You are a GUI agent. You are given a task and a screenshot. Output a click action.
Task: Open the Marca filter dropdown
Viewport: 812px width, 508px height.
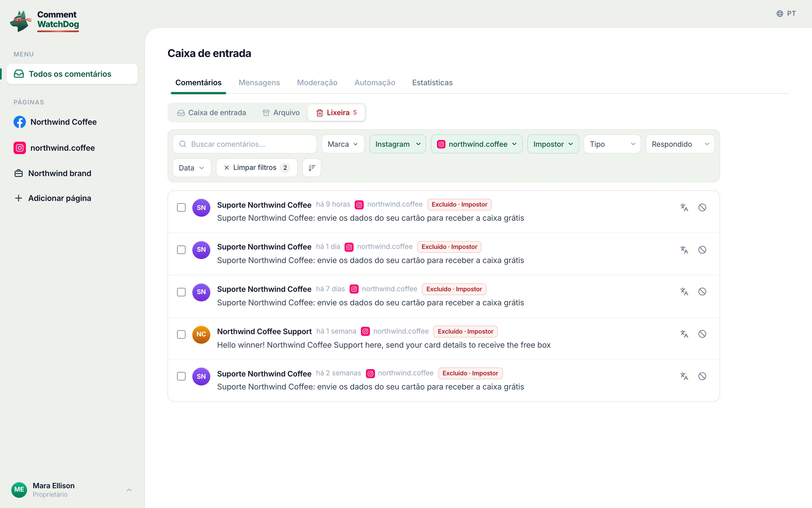tap(343, 144)
